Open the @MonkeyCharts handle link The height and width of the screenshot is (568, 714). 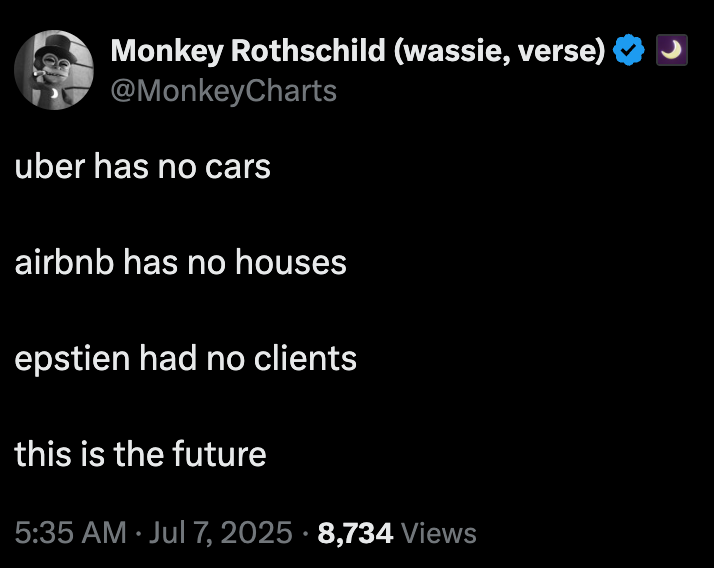[223, 91]
